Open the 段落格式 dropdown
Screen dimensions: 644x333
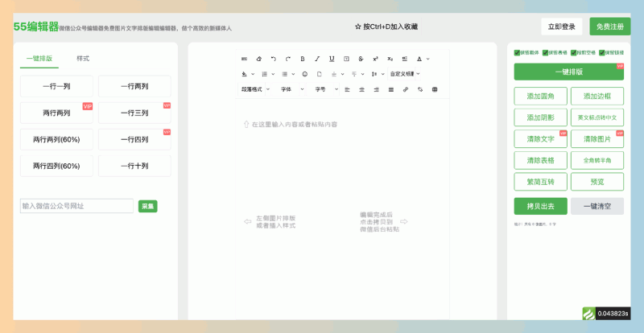pos(254,89)
